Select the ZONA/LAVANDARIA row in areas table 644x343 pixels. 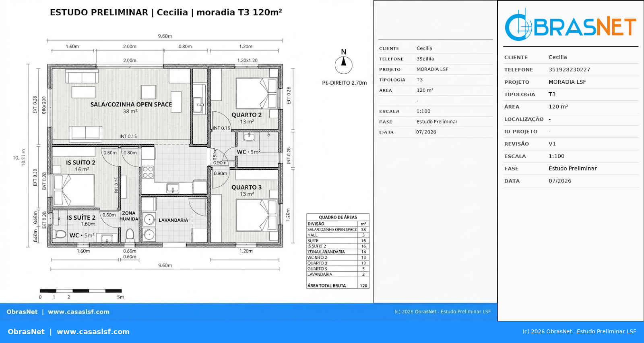[338, 252]
